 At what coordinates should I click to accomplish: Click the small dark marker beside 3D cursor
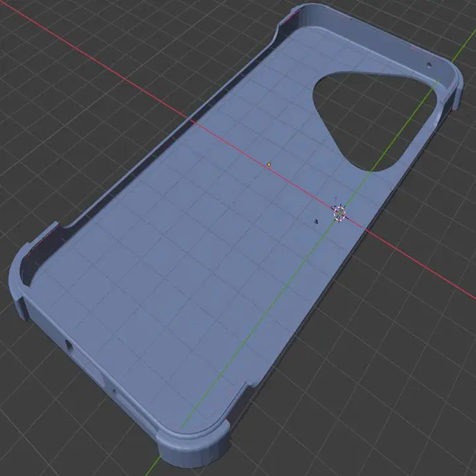316,221
